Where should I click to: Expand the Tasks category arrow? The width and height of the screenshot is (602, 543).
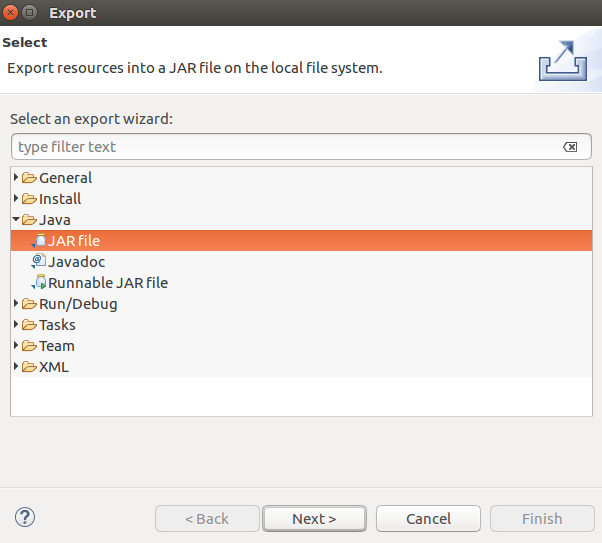(x=16, y=325)
